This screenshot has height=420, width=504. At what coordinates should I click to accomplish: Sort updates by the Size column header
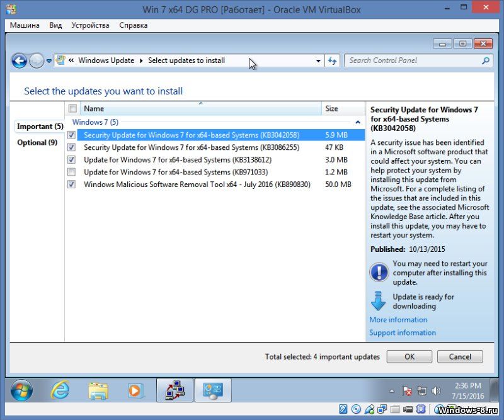point(343,108)
